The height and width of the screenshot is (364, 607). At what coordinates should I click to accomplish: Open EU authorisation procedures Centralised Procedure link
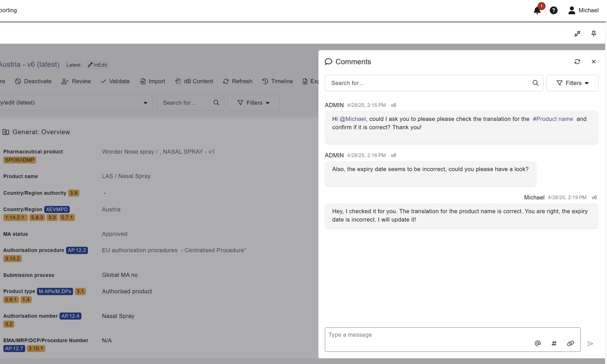pos(174,250)
